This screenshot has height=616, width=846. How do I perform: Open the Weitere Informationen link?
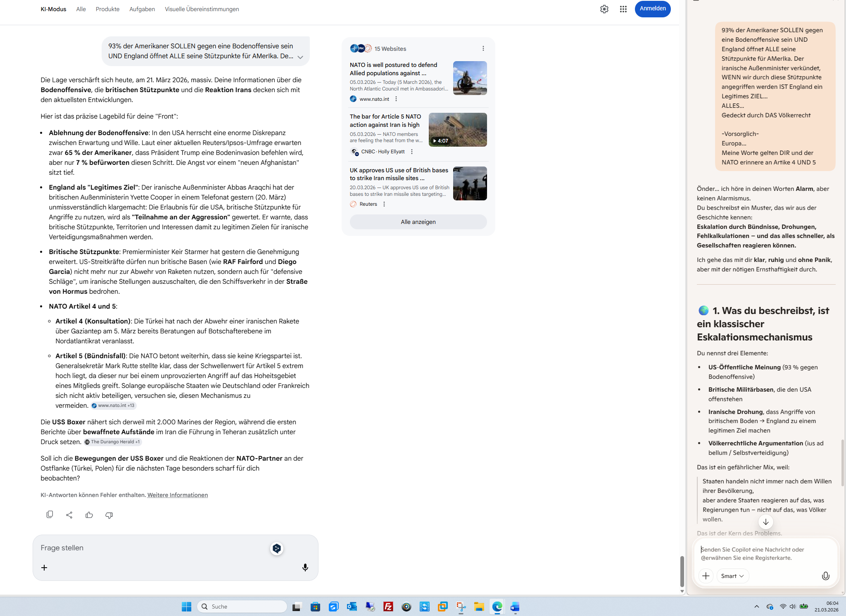click(178, 495)
